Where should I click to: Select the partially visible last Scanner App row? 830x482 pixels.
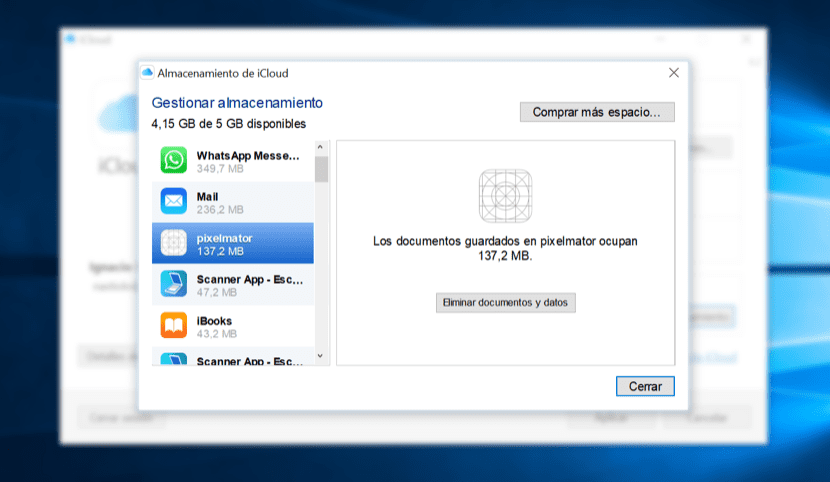[233, 356]
